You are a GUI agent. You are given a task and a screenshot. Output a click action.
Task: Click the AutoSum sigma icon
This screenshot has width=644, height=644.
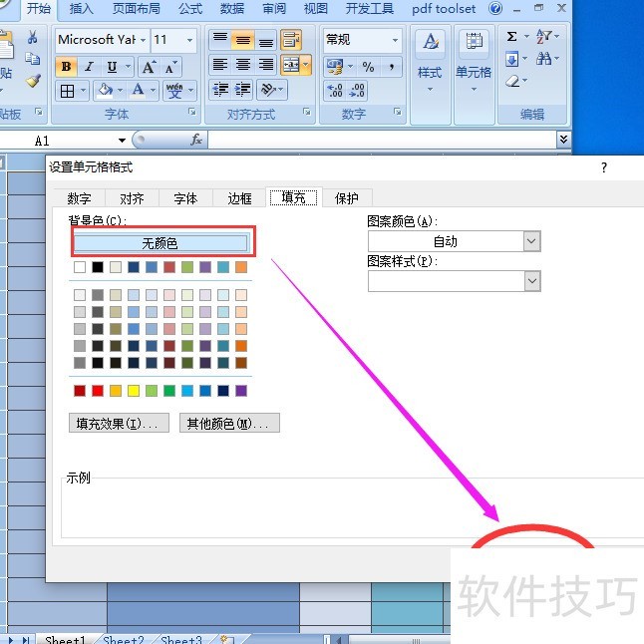pos(511,36)
